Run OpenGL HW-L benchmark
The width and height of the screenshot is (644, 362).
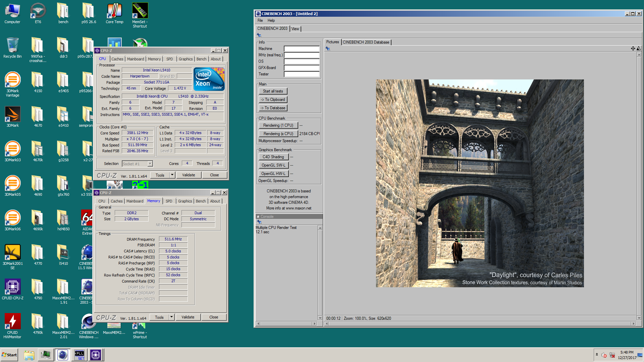point(273,174)
